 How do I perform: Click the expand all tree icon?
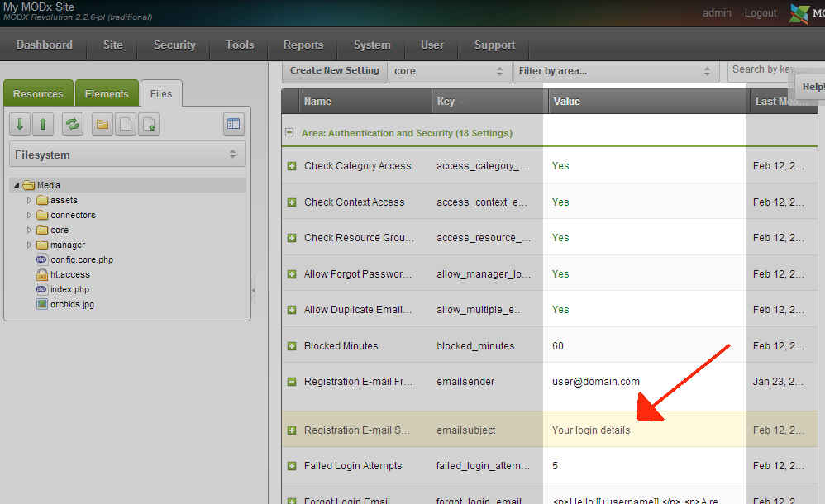click(21, 124)
